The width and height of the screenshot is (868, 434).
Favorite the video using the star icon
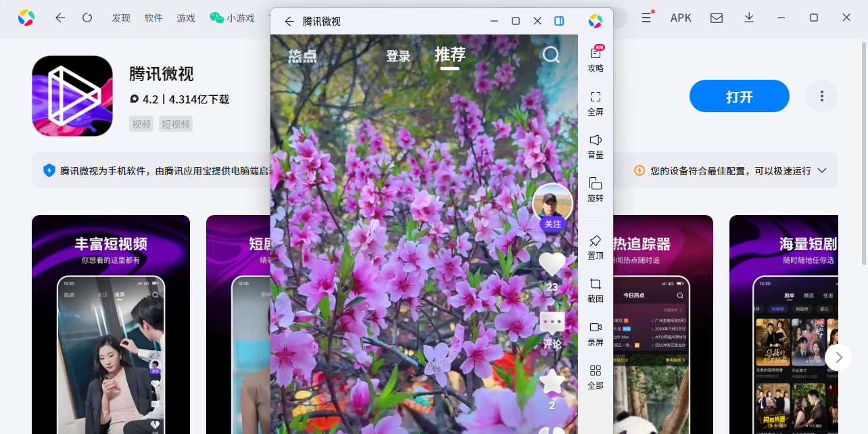coord(552,383)
